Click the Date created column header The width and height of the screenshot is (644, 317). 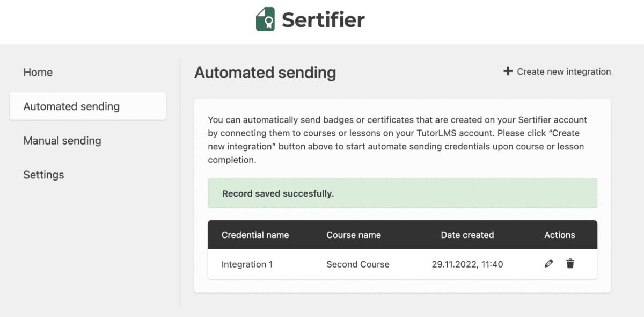tap(467, 235)
